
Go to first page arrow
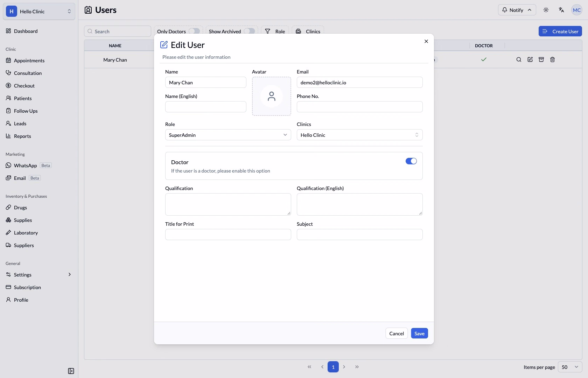click(309, 367)
